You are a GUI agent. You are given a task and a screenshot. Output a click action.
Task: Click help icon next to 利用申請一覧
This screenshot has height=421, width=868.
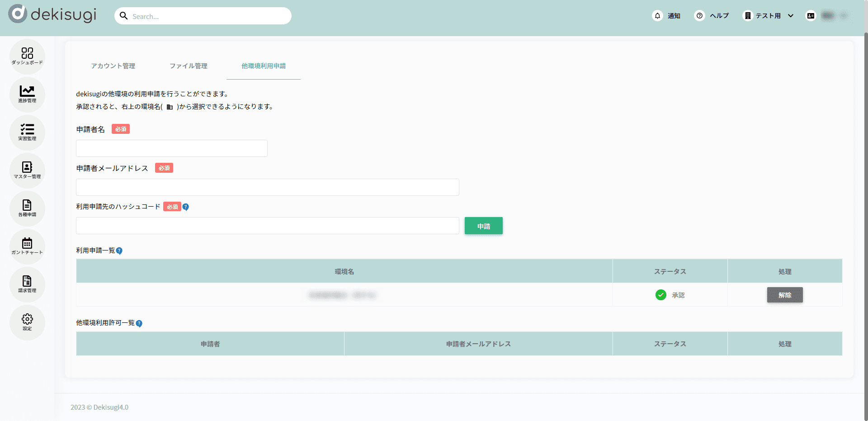pyautogui.click(x=119, y=251)
